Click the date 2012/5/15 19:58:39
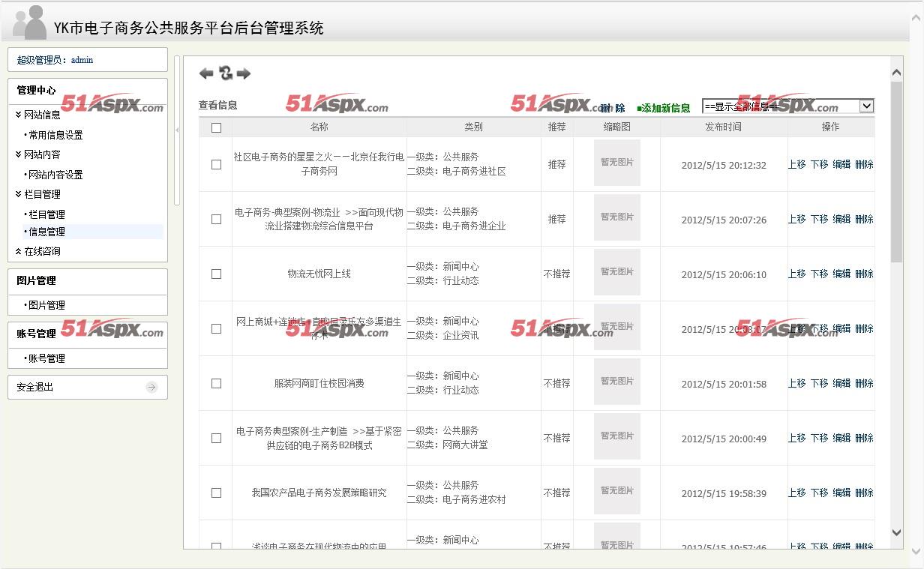Screen dimensions: 924x569 (724, 493)
